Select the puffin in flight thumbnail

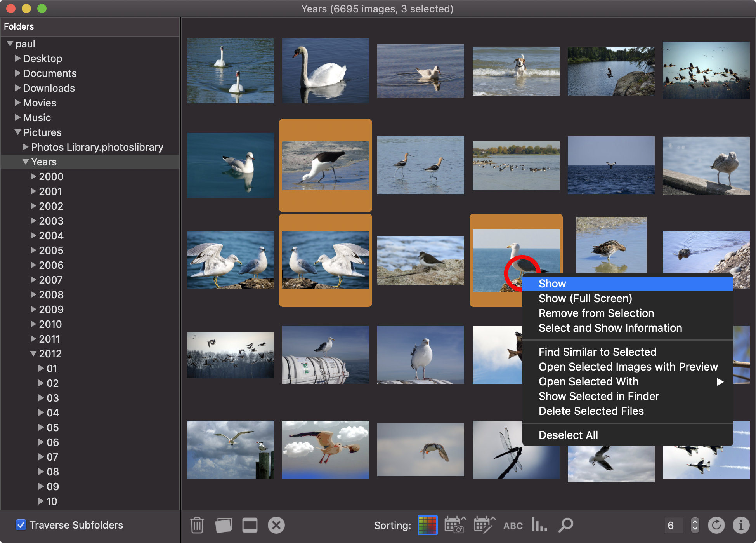click(421, 449)
